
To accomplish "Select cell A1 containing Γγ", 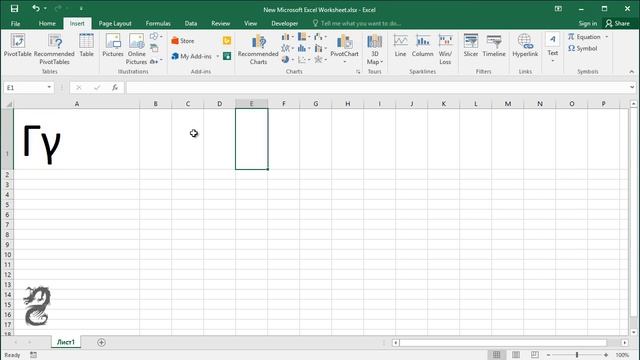I will (x=76, y=139).
